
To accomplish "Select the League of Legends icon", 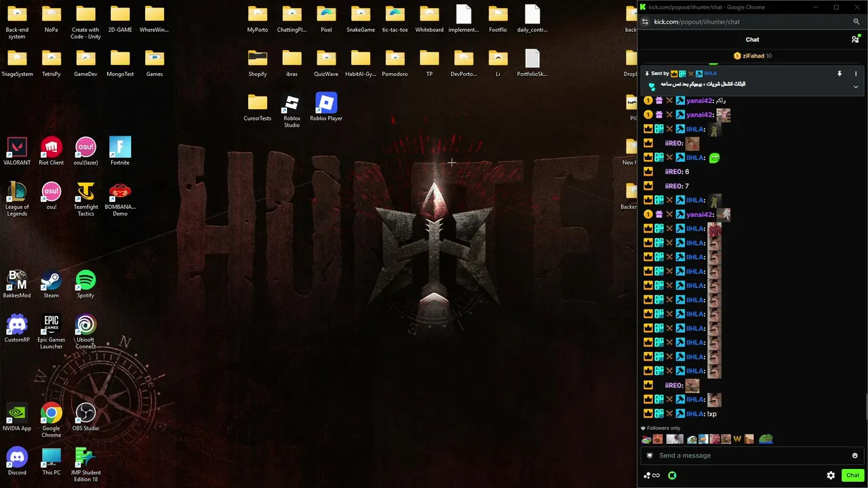I will (x=17, y=199).
